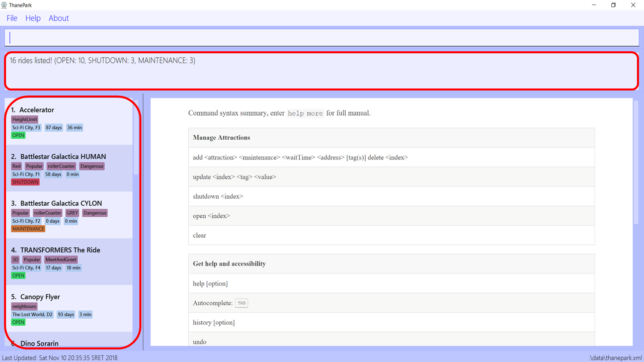The image size is (644, 362).
Task: Click the HeightLimit tag on Accelerator
Action: click(x=25, y=120)
